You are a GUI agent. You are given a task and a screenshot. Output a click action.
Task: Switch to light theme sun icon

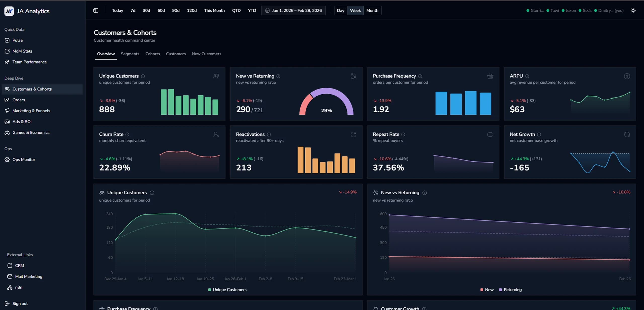(633, 11)
